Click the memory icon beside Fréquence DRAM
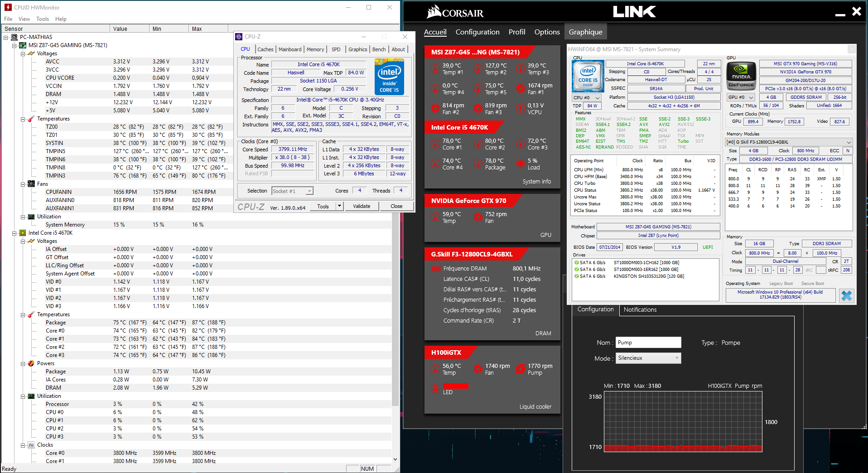The height and width of the screenshot is (473, 868). 436,269
